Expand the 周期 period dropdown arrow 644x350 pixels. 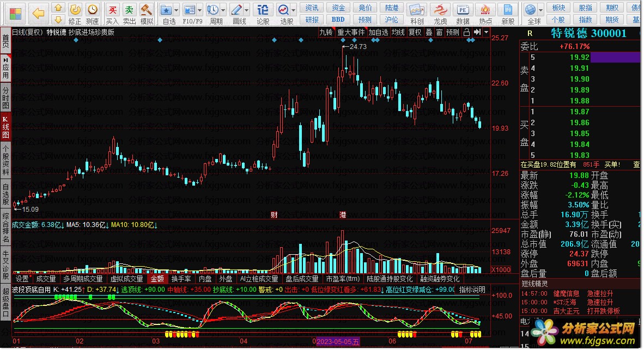click(x=223, y=10)
